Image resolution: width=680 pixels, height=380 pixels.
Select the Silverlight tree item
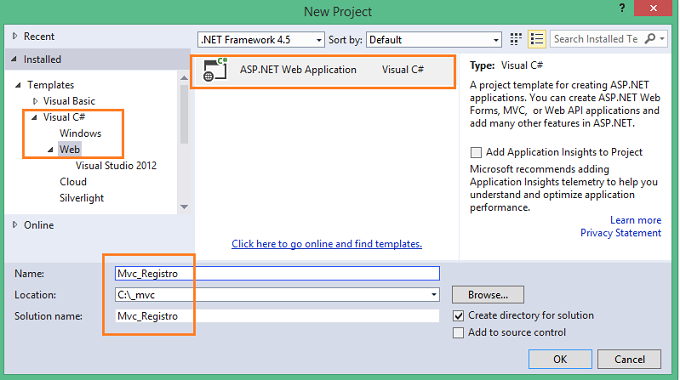(x=82, y=198)
